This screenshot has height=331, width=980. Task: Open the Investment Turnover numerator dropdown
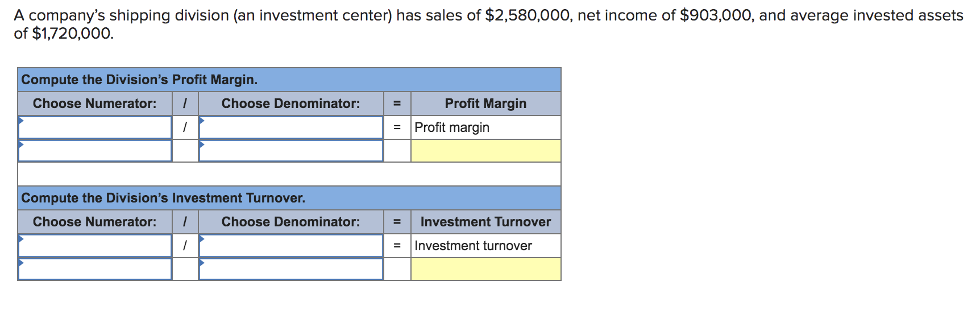tap(94, 245)
